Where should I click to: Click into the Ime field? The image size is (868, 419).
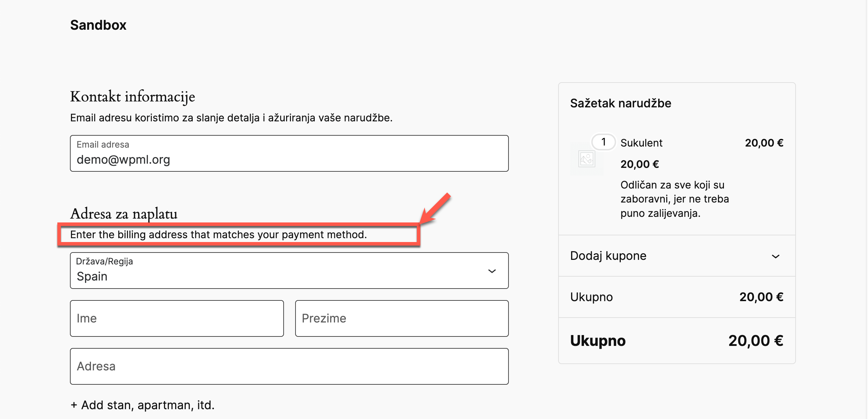177,319
